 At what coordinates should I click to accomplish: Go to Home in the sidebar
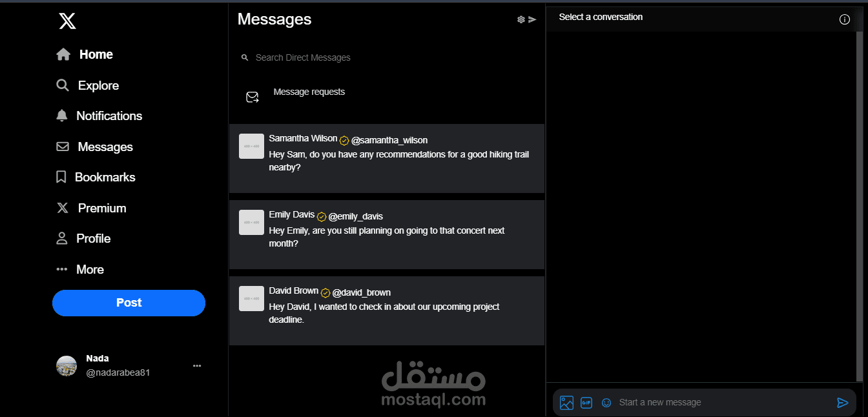(x=85, y=55)
